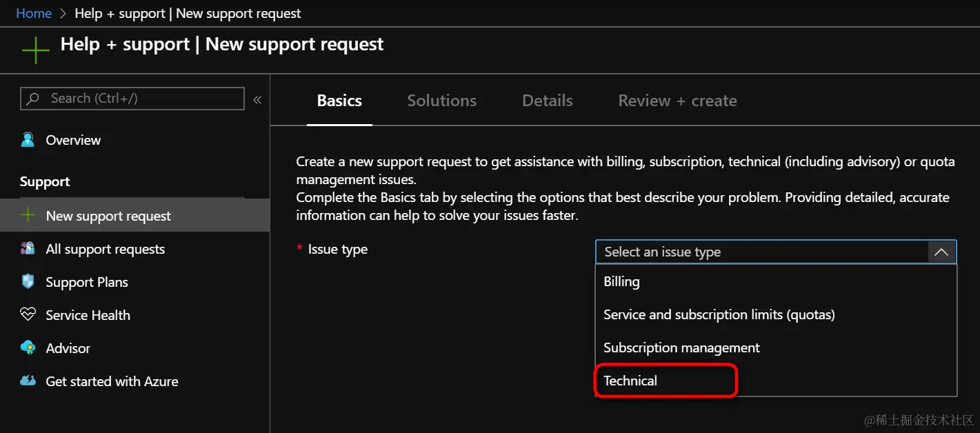Choose Billing from issue type list
980x433 pixels.
coord(776,281)
